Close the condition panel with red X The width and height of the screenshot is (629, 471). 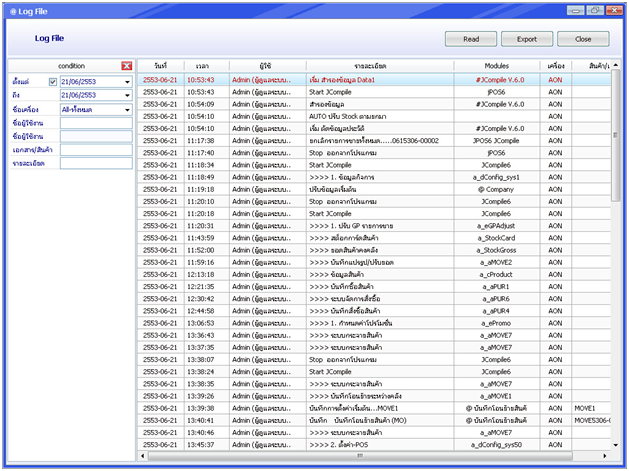(127, 66)
